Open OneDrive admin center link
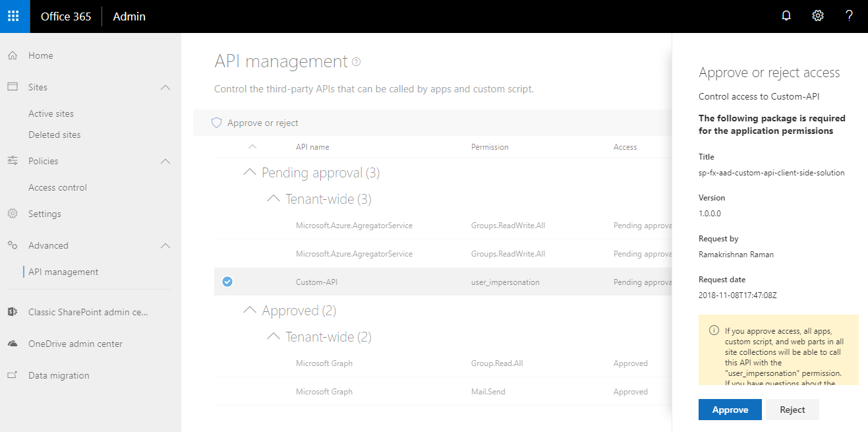The width and height of the screenshot is (868, 432). [x=75, y=344]
